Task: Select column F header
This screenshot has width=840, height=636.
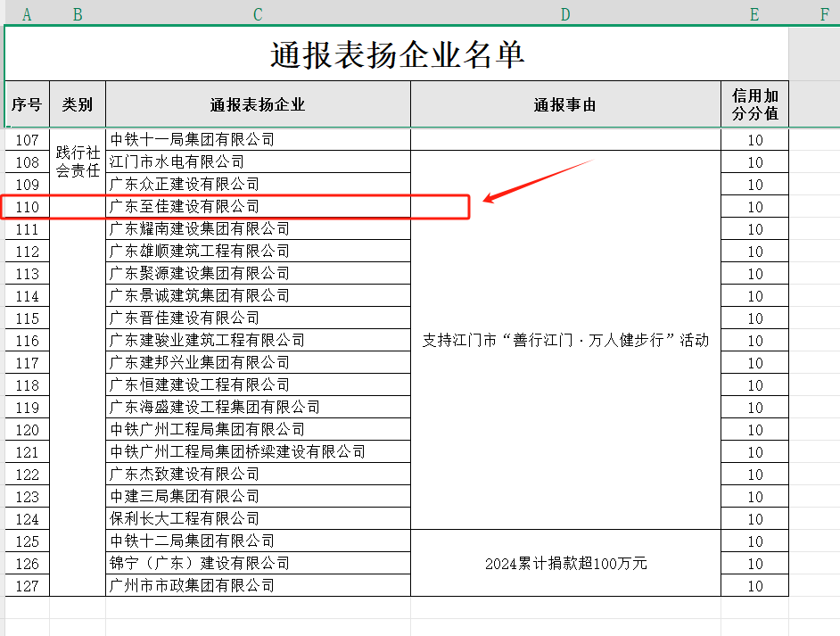Action: (824, 13)
